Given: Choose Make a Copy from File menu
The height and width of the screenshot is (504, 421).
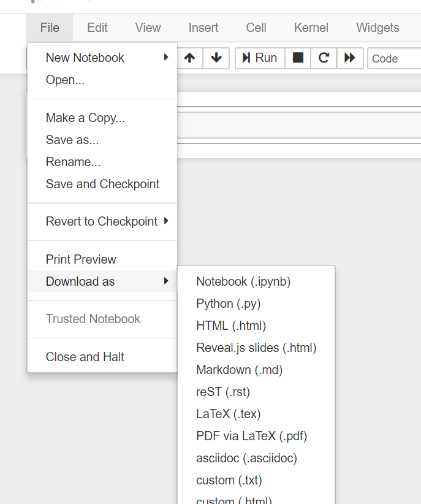Looking at the screenshot, I should [x=85, y=118].
